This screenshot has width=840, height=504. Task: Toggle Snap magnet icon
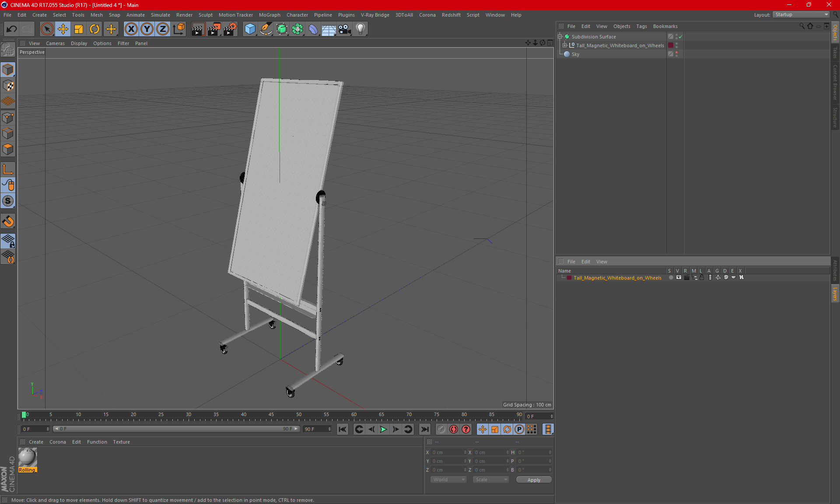[8, 221]
